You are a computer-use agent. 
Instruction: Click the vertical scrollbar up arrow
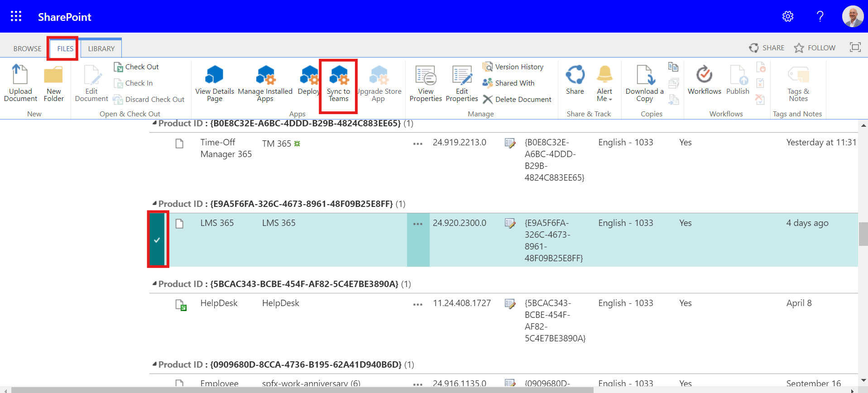click(x=863, y=125)
